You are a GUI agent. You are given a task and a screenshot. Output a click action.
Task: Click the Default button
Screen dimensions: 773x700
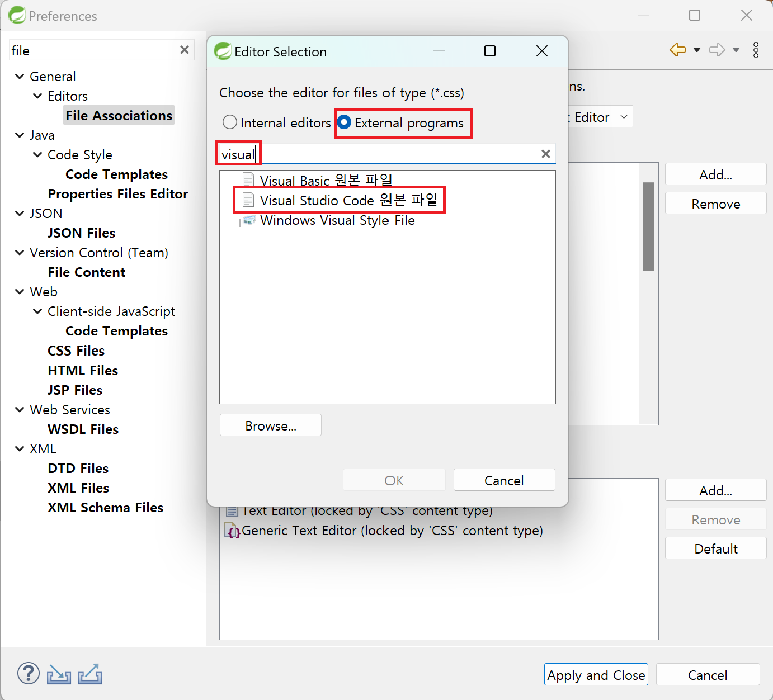tap(716, 548)
